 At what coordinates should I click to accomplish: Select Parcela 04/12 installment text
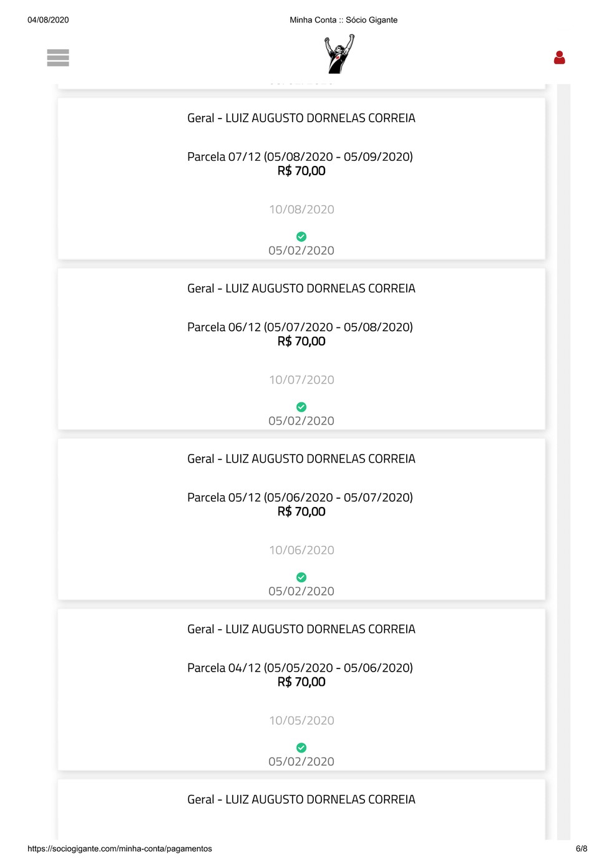[x=300, y=667]
